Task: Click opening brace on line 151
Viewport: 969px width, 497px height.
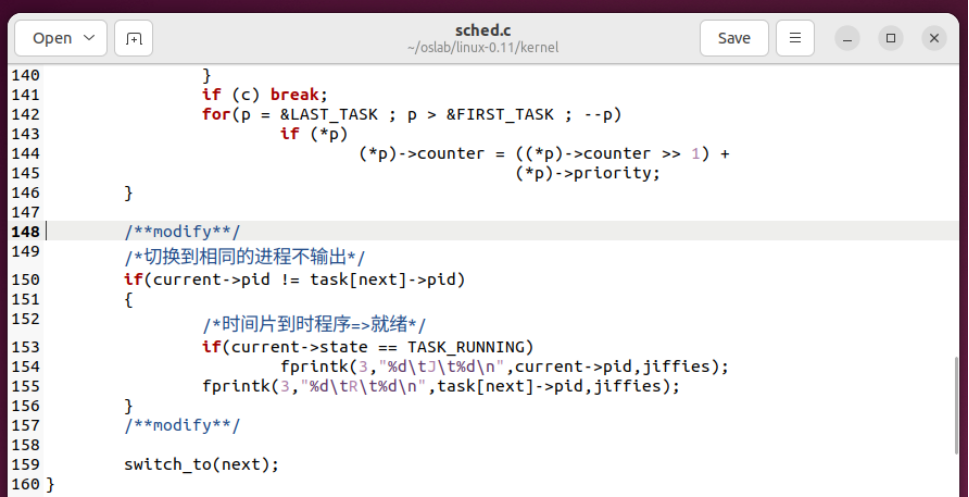Action: click(129, 300)
